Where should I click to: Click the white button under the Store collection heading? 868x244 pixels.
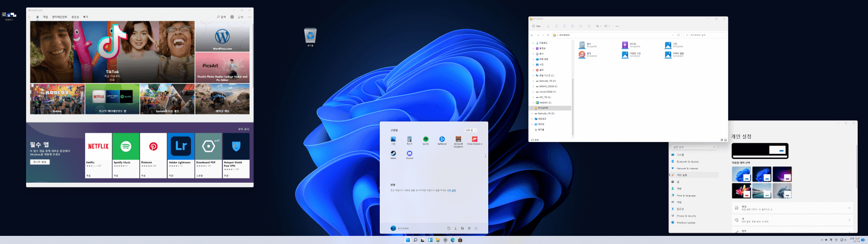click(x=40, y=162)
